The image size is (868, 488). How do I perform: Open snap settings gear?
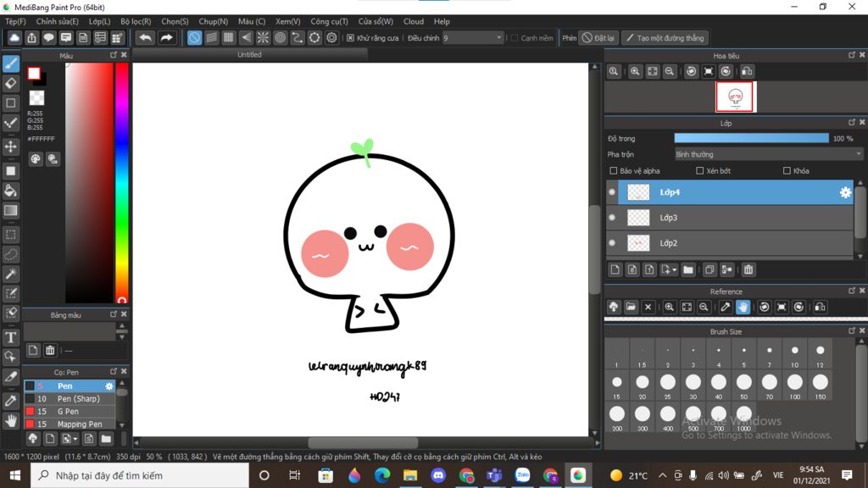(331, 37)
